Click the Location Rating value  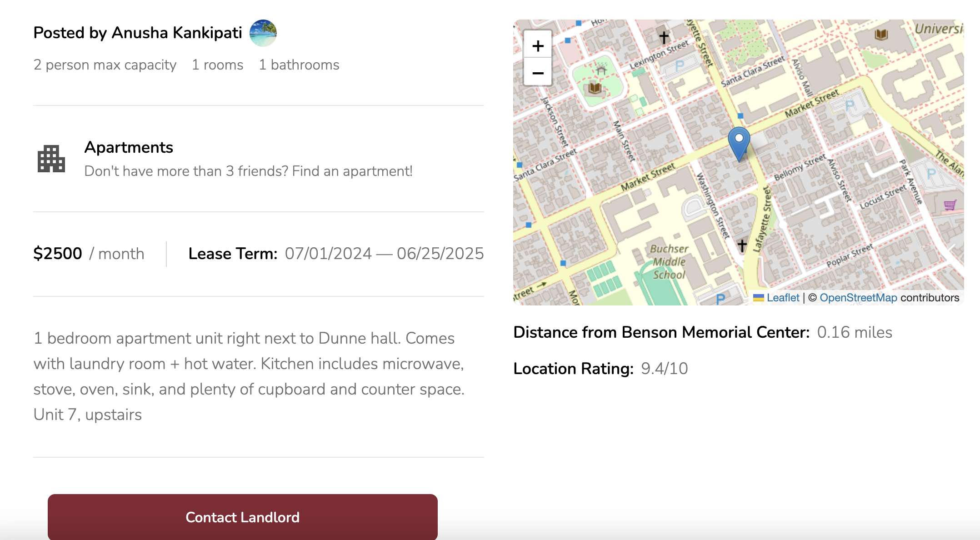pos(664,369)
